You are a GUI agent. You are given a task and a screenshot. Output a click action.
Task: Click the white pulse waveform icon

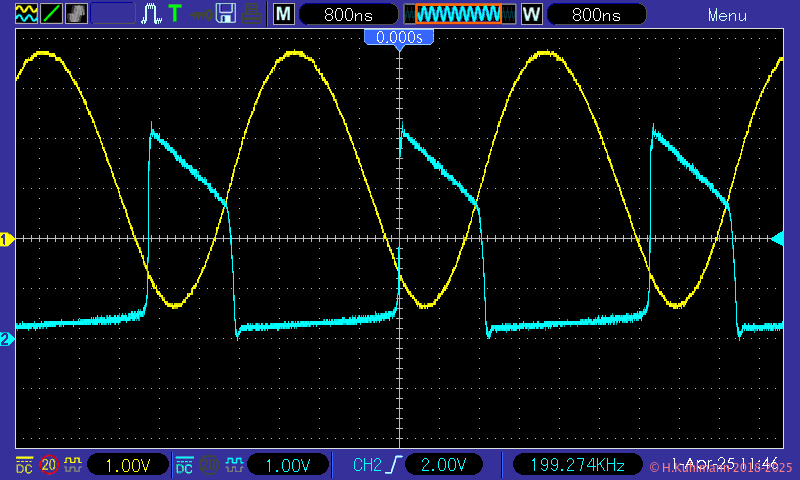click(x=152, y=13)
